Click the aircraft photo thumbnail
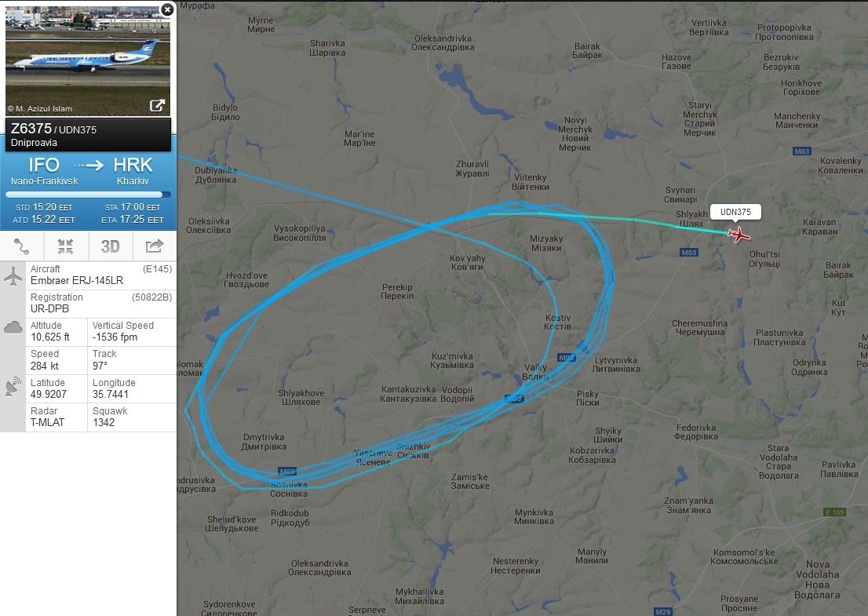This screenshot has width=868, height=616. [88, 60]
